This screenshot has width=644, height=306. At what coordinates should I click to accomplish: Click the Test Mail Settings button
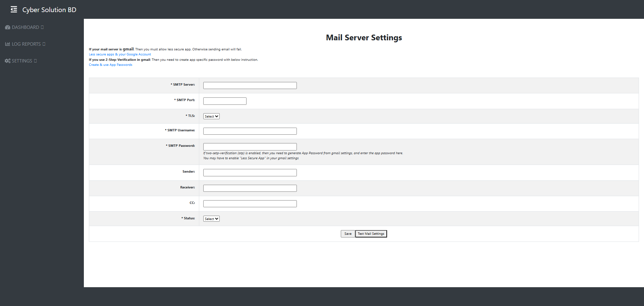coord(371,234)
